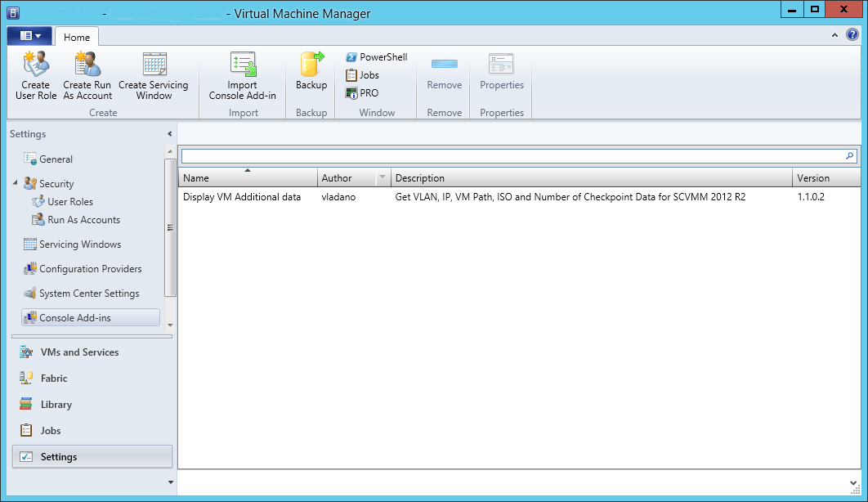Expand details pane chevron at bottom right

[x=853, y=484]
